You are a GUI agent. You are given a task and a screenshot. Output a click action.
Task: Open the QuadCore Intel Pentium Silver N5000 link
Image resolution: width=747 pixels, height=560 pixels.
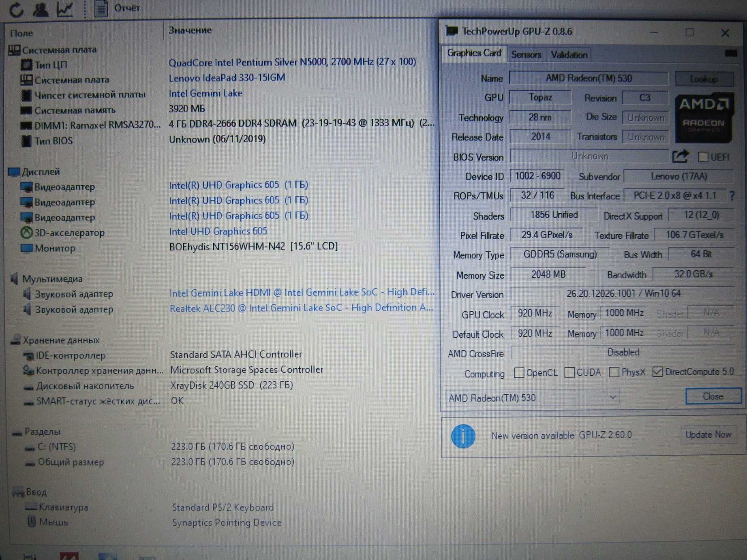[292, 62]
